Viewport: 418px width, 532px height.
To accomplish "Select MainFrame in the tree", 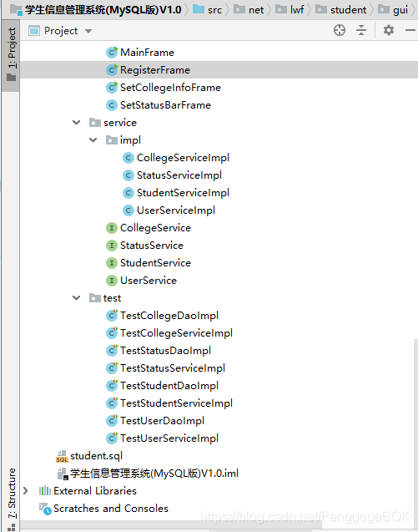I will coord(147,53).
